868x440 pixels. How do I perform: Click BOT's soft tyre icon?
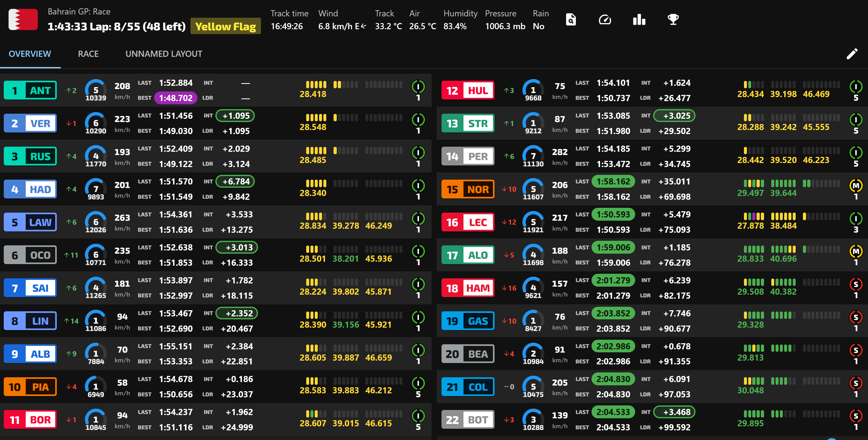pos(856,416)
